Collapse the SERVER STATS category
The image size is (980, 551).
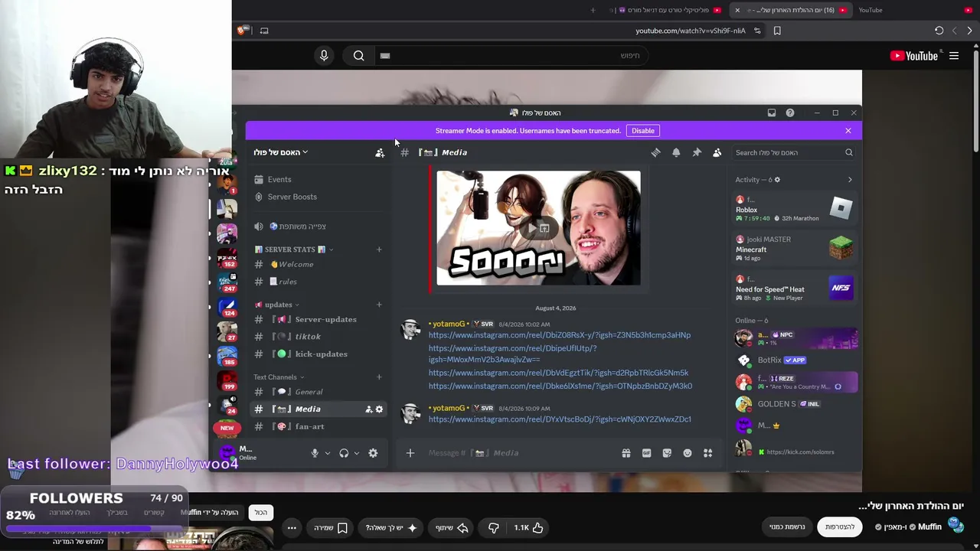tap(294, 249)
